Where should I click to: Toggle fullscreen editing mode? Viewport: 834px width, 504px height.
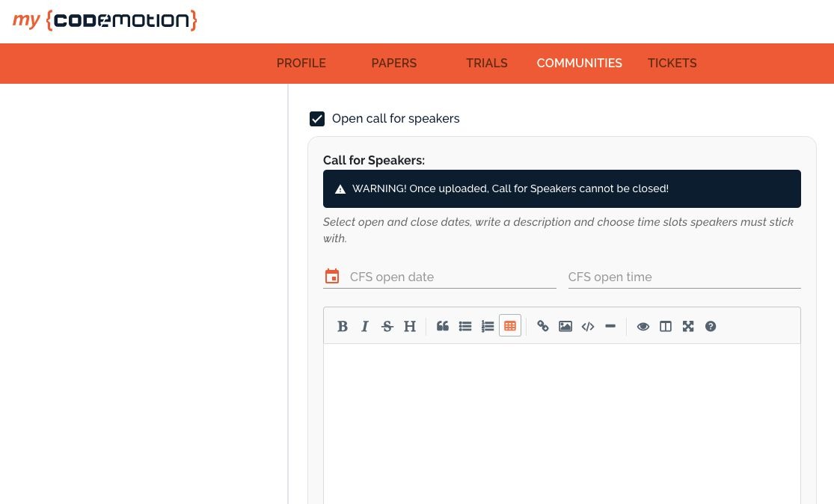coord(688,326)
